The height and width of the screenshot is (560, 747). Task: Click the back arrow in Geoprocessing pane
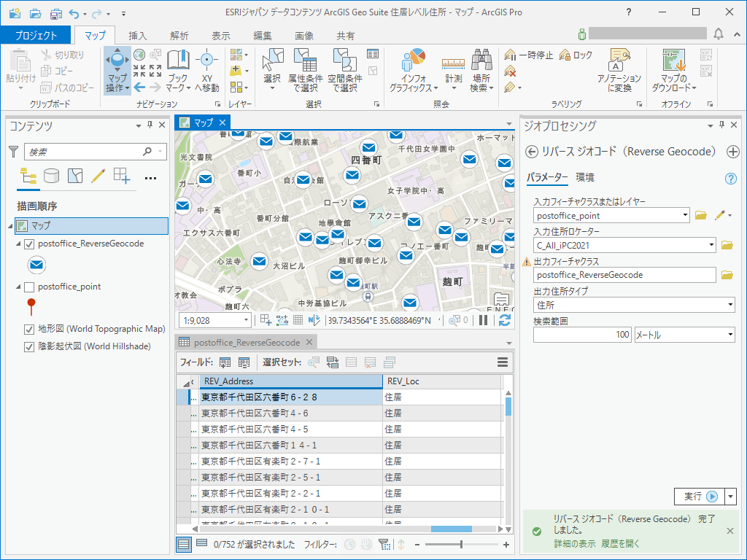coord(532,152)
